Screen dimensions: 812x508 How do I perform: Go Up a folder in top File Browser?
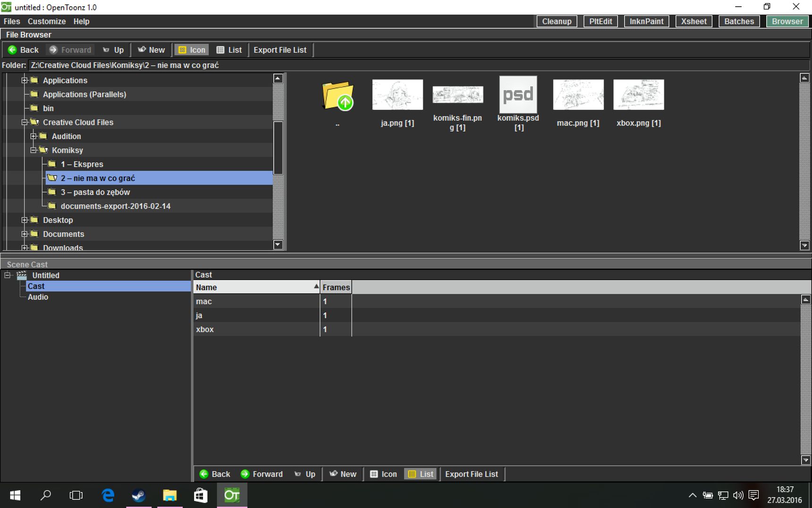coord(113,50)
